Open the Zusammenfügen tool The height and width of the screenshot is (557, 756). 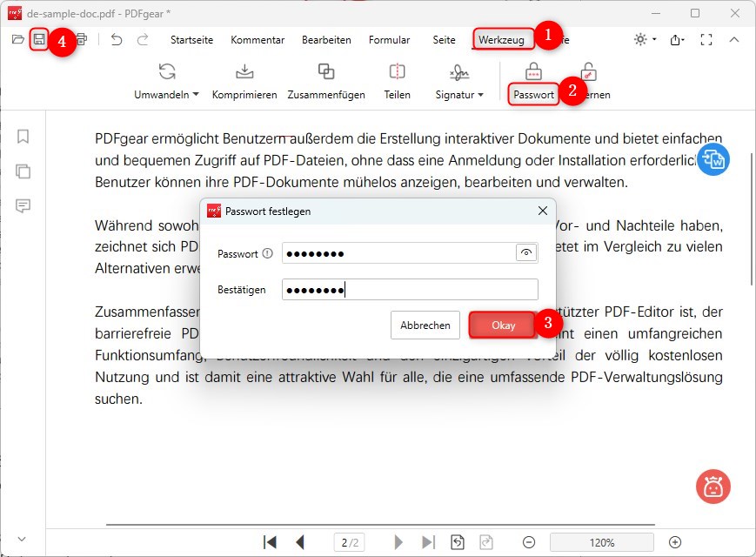point(326,81)
